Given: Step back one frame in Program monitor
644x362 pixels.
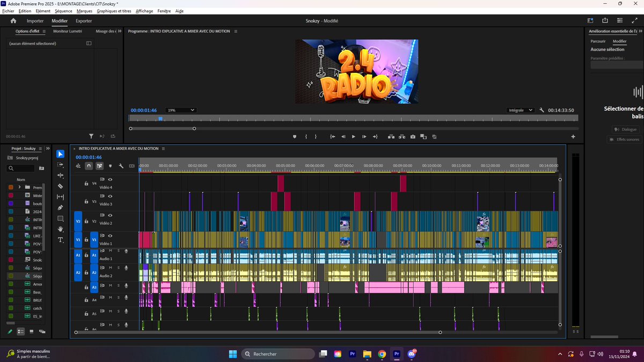Looking at the screenshot, I should click(343, 137).
